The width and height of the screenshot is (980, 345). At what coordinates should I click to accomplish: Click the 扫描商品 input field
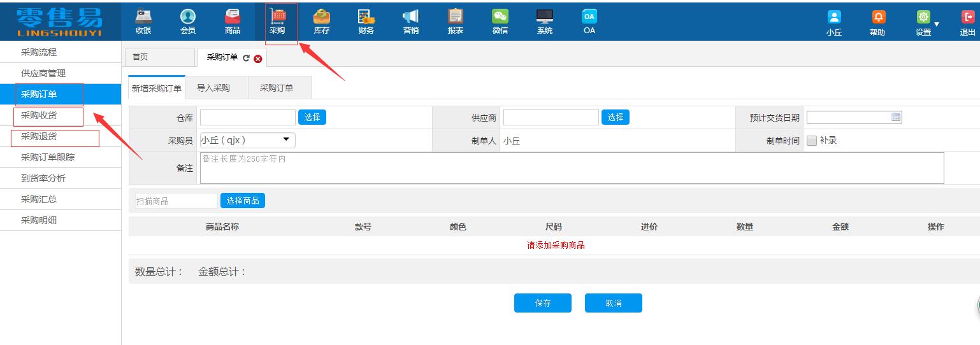click(176, 201)
